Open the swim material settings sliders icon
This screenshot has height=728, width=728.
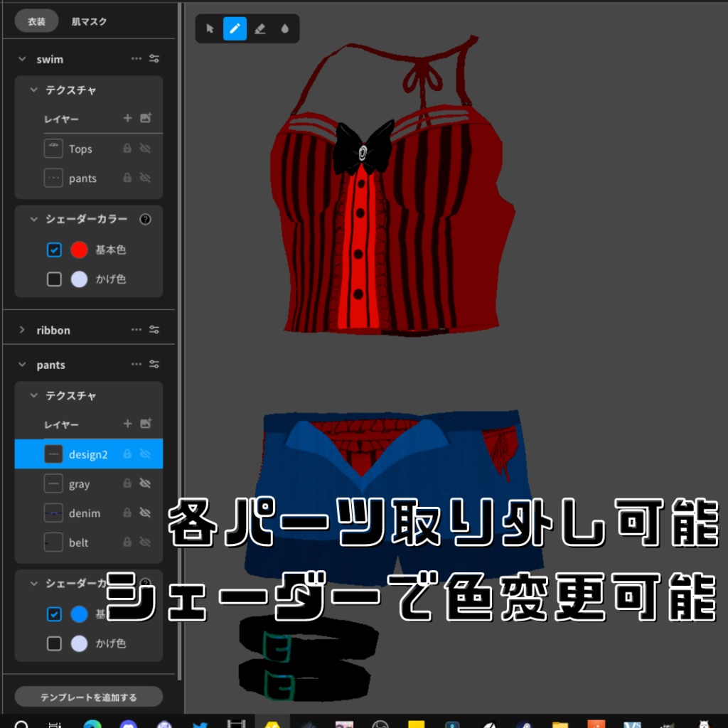click(x=154, y=58)
